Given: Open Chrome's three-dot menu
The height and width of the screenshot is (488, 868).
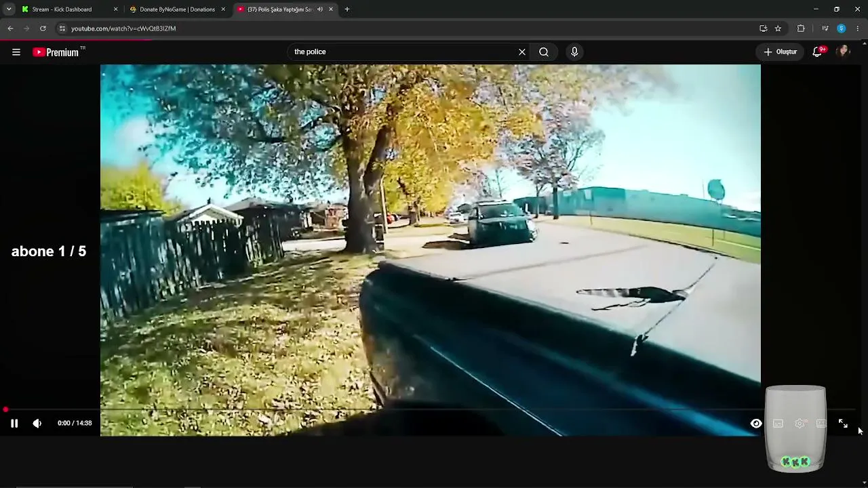Looking at the screenshot, I should pyautogui.click(x=858, y=28).
